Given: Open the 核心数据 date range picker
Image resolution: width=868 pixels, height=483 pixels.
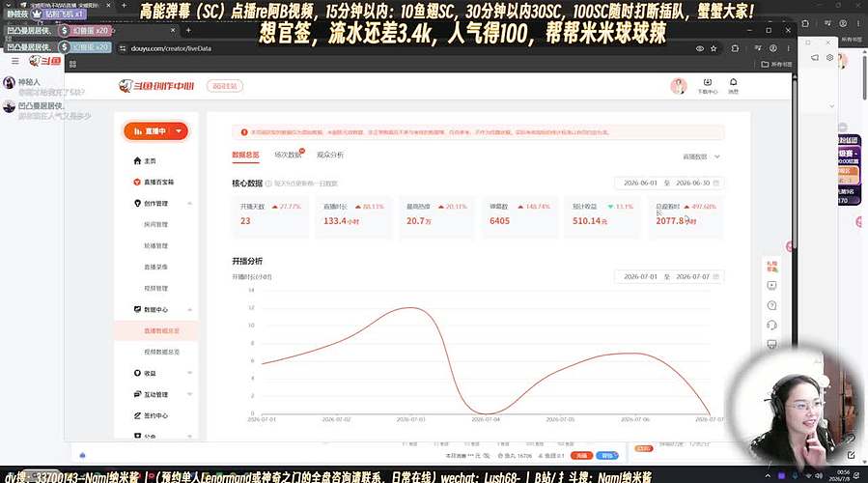Looking at the screenshot, I should coord(669,183).
